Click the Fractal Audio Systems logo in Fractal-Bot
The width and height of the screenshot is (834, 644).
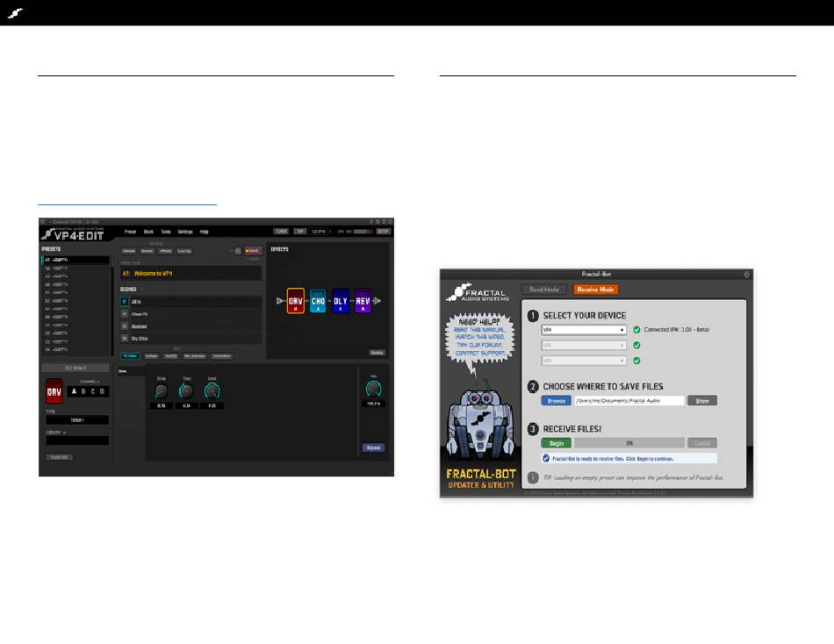click(x=478, y=292)
